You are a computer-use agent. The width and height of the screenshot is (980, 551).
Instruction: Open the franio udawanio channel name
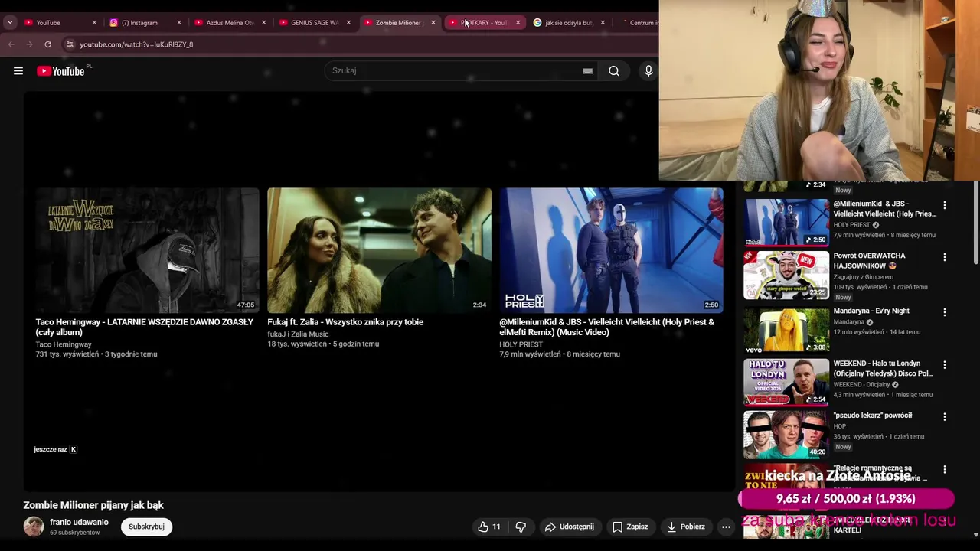79,522
